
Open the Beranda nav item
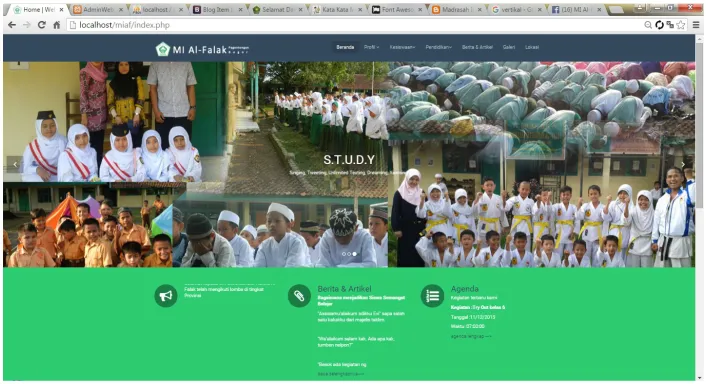pyautogui.click(x=345, y=47)
